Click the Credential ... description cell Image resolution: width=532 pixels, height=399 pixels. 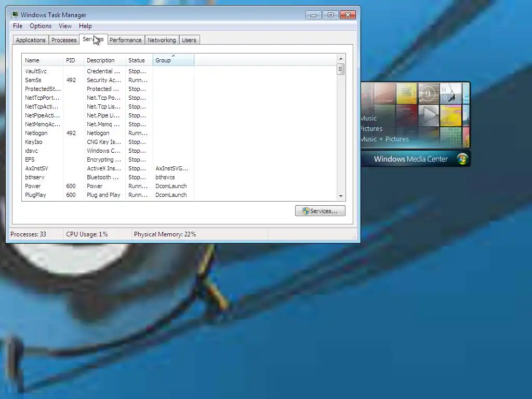tap(103, 71)
